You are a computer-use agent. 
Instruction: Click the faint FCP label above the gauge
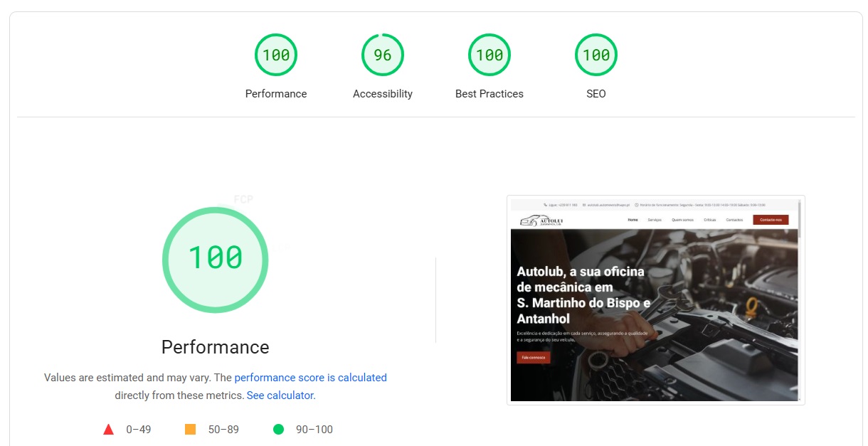point(243,200)
